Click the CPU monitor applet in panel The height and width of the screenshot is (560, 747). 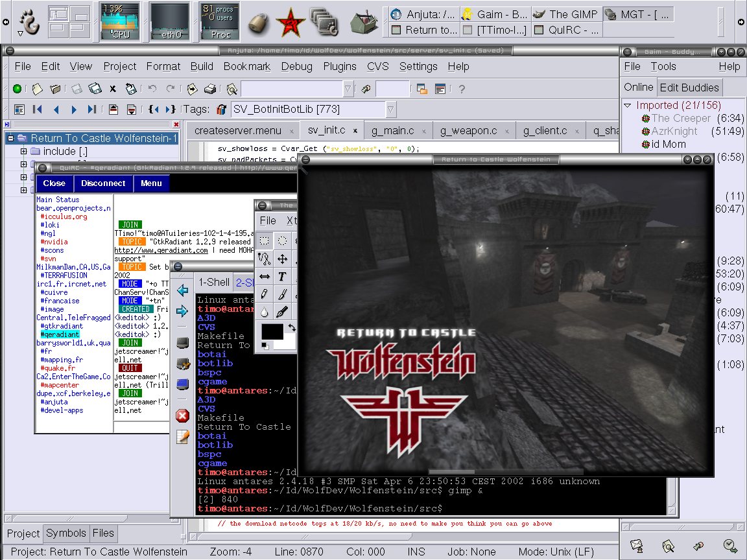119,21
